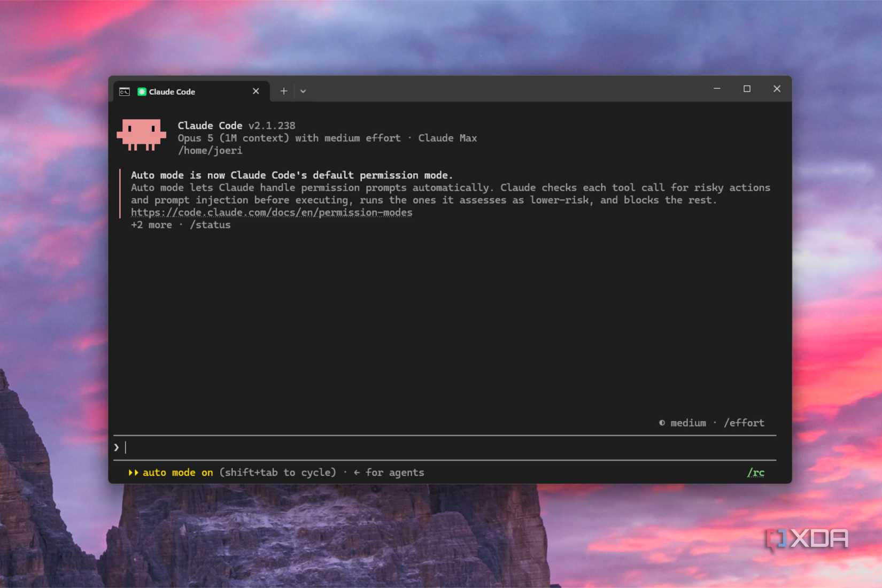This screenshot has width=882, height=588.
Task: Click the prompt chevron symbol
Action: (117, 447)
